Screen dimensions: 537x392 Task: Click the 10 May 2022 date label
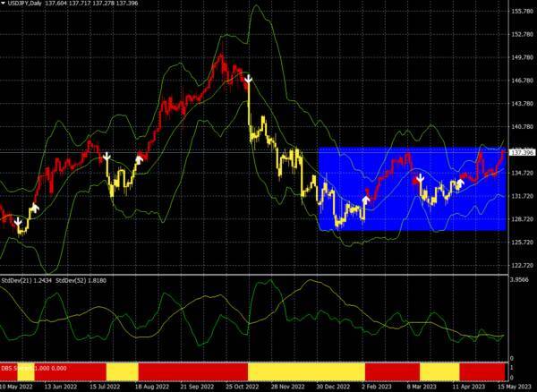tap(16, 387)
